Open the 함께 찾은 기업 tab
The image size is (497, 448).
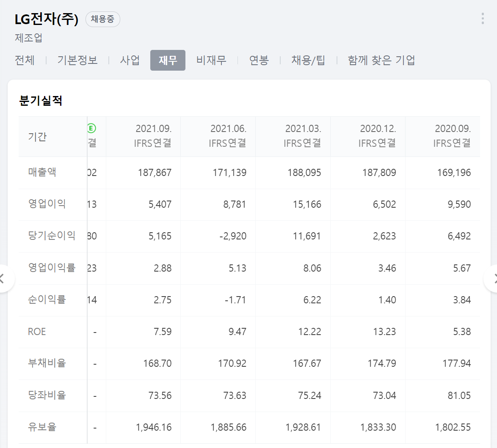pyautogui.click(x=381, y=60)
